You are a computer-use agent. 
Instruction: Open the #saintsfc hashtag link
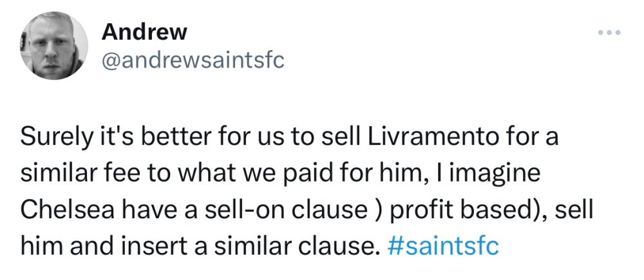[444, 246]
